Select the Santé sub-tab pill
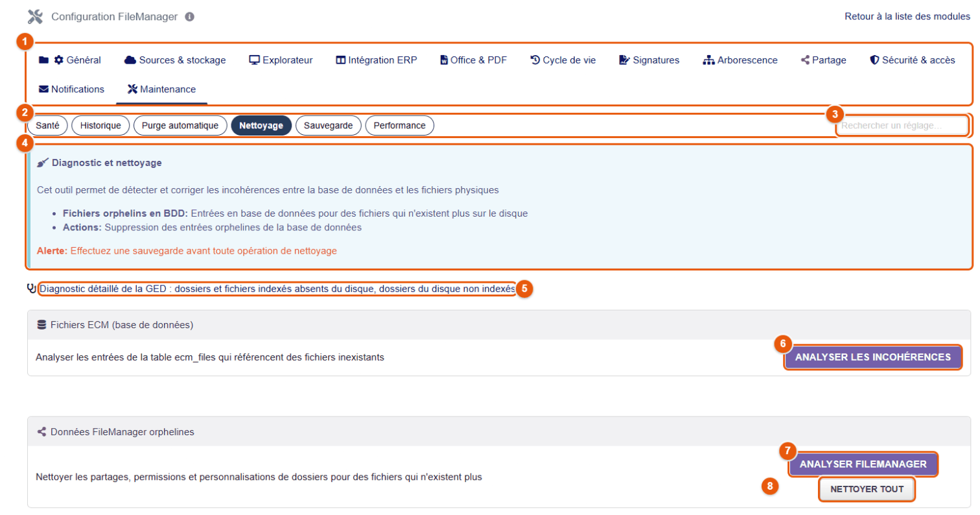Viewport: 980px width, 515px height. tap(47, 126)
